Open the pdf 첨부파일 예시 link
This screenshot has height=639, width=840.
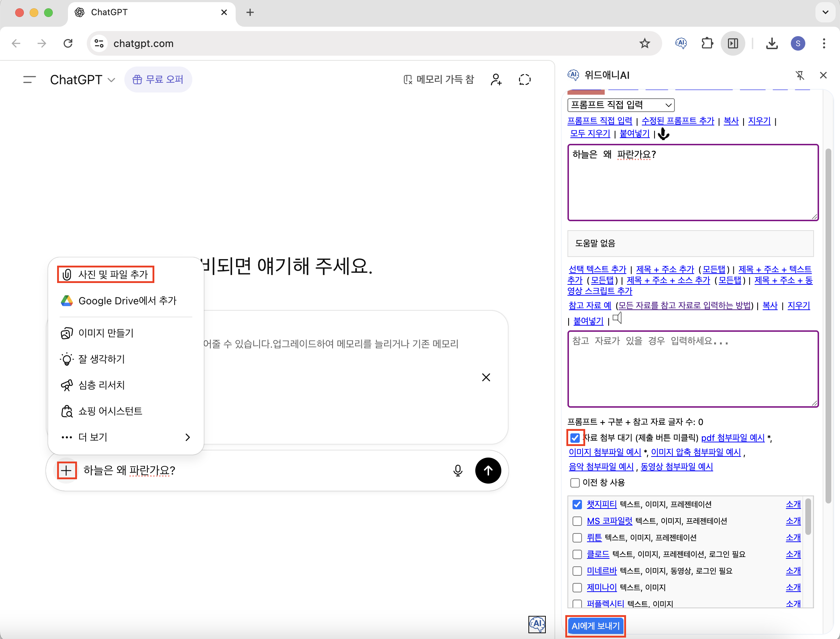[x=732, y=438]
